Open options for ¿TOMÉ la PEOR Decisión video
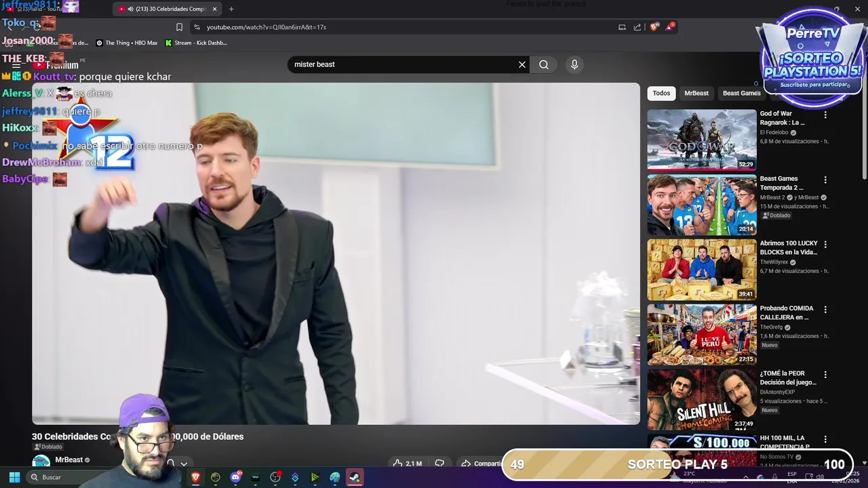Screen dimensions: 868x488 coord(825,375)
